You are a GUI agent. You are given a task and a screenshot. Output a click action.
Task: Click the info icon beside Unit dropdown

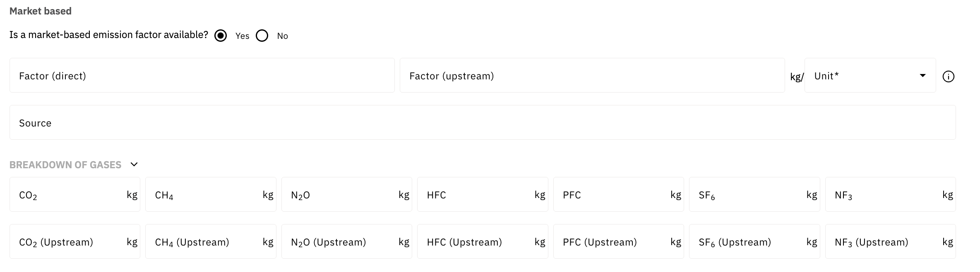click(x=948, y=76)
